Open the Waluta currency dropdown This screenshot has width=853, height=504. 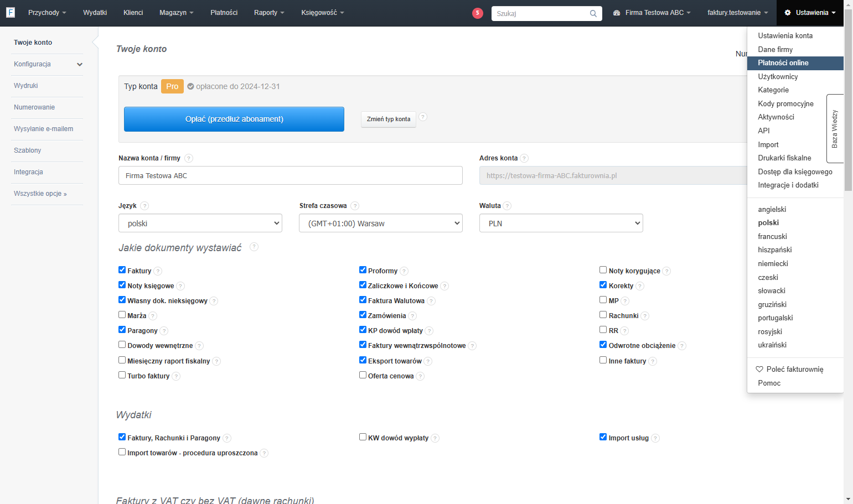561,223
